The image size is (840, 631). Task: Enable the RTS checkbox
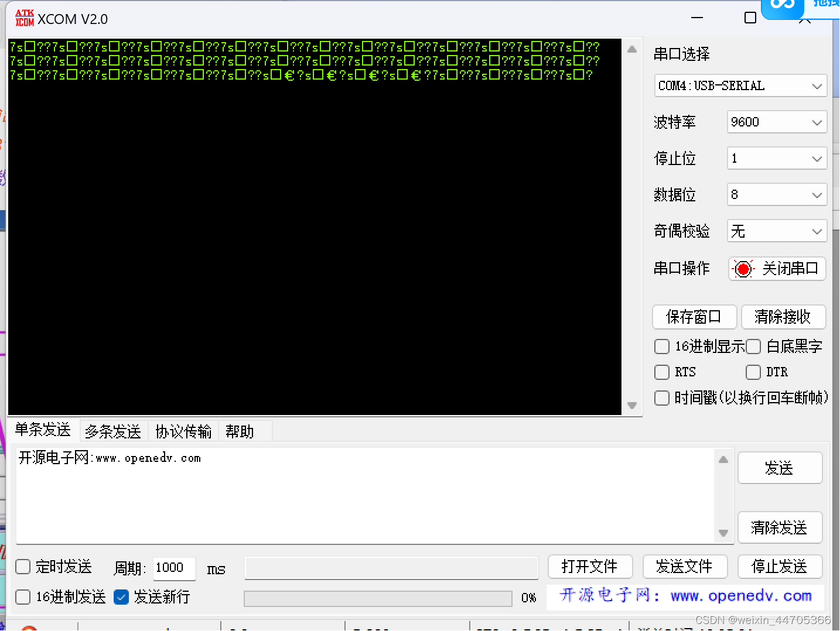click(x=661, y=372)
